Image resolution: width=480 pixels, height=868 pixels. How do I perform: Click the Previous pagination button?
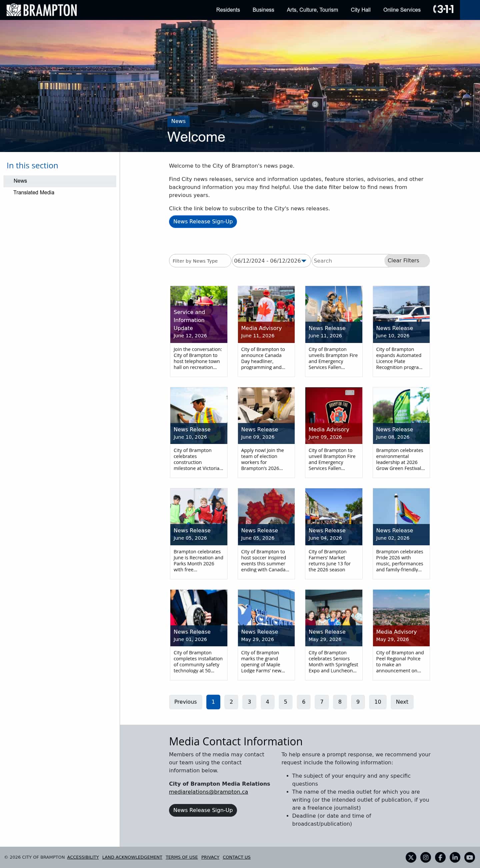[x=186, y=702]
